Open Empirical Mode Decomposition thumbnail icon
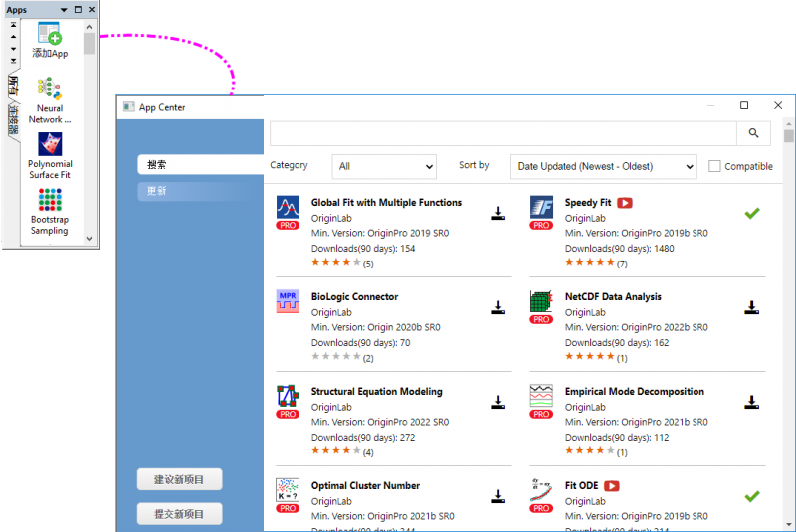Image resolution: width=796 pixels, height=532 pixels. coord(541,396)
